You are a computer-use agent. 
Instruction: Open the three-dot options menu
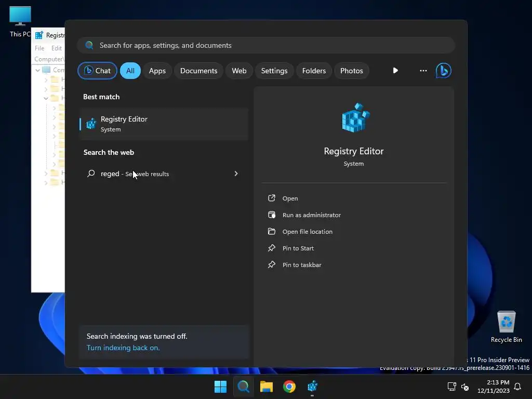[423, 71]
